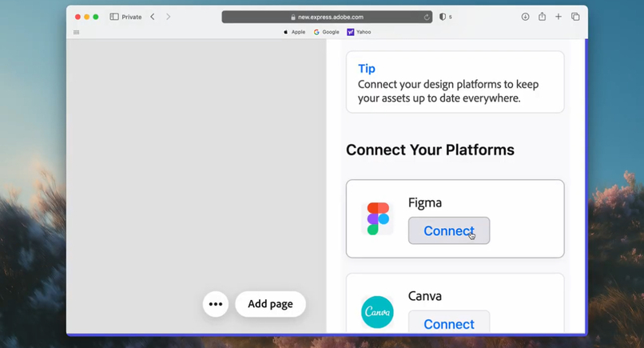Open the favorites grid icon
This screenshot has height=348, width=644.
click(77, 32)
